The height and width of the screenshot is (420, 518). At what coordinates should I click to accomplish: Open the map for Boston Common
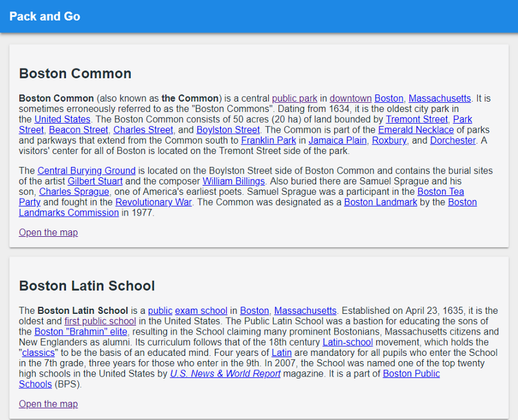click(x=48, y=232)
